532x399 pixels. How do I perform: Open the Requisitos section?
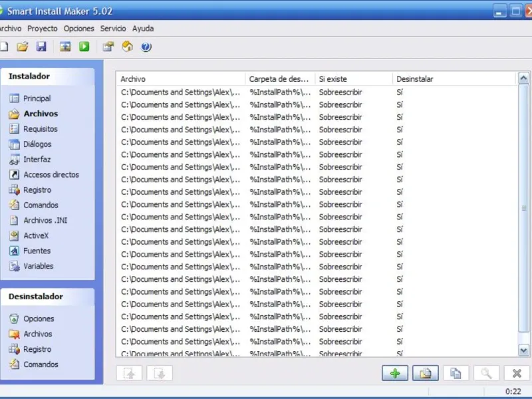pos(33,129)
